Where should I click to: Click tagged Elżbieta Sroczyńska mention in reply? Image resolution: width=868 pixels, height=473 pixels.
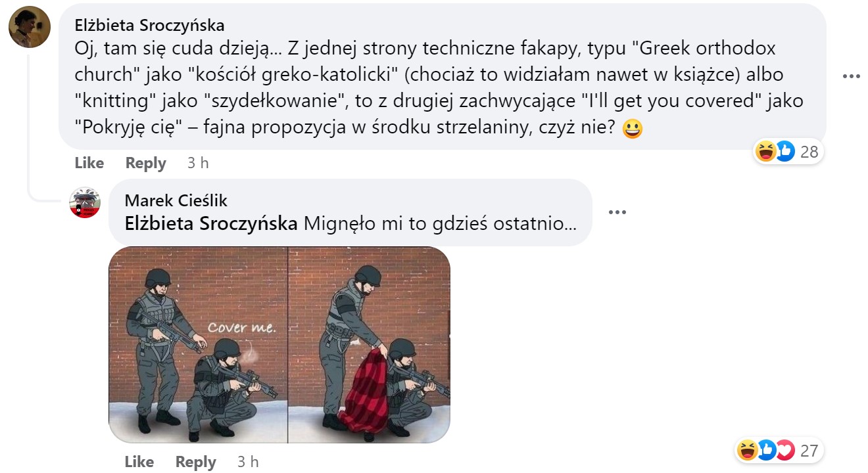(x=211, y=223)
